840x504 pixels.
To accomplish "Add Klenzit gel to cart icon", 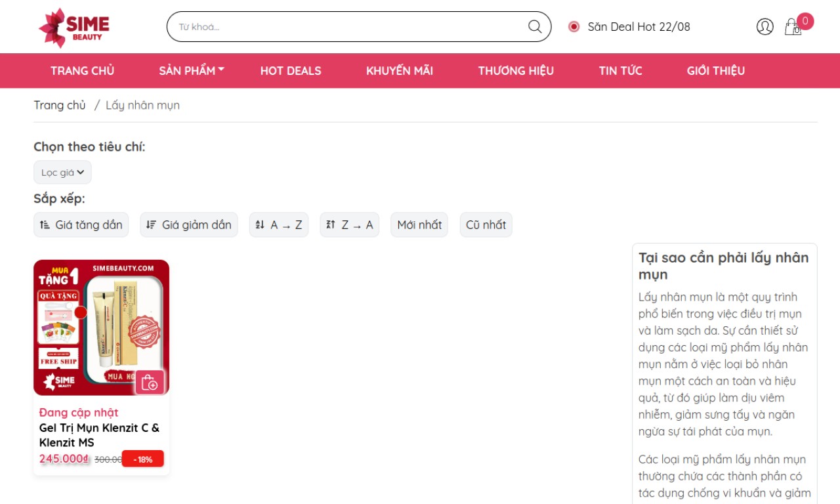I will point(150,381).
